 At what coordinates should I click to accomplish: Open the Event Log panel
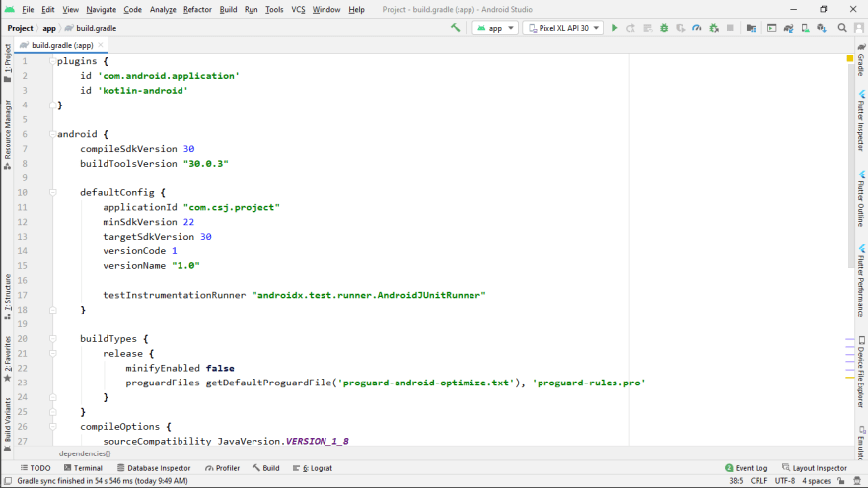pos(747,468)
